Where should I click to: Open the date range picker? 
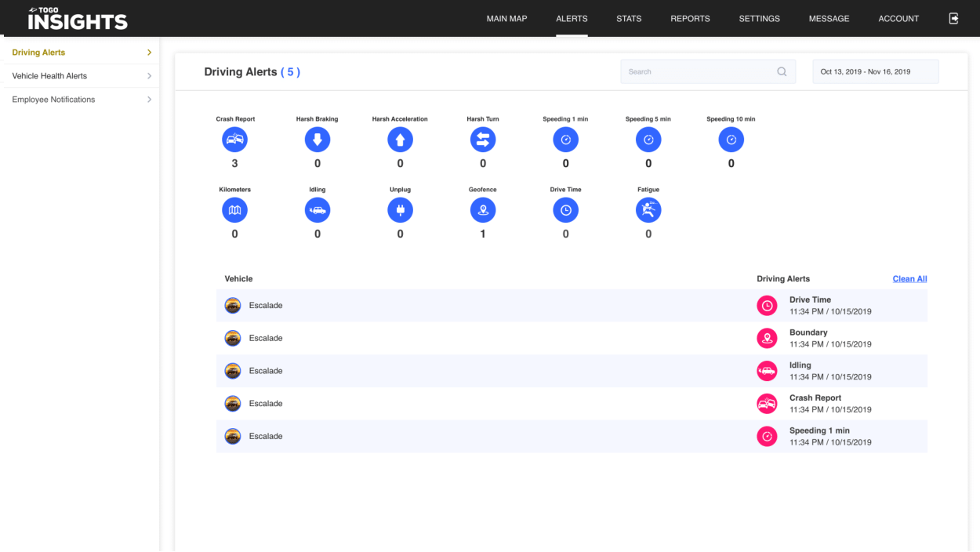[876, 71]
